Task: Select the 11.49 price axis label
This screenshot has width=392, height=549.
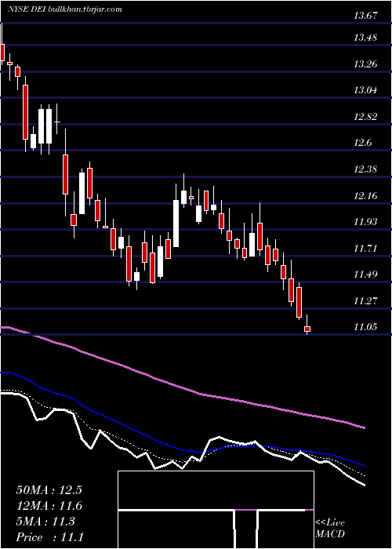Action: 365,274
